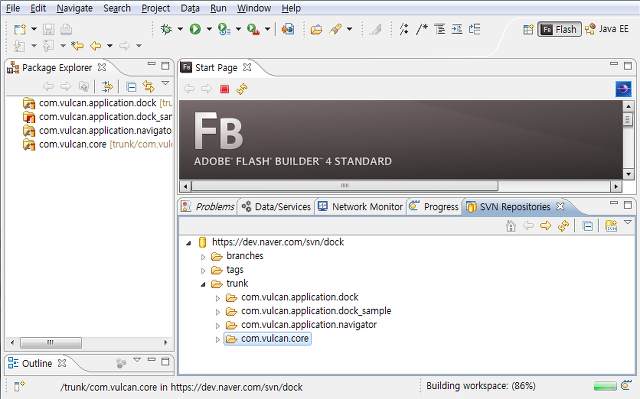Close the Start Page tab
Image resolution: width=640 pixels, height=399 pixels.
click(x=247, y=67)
